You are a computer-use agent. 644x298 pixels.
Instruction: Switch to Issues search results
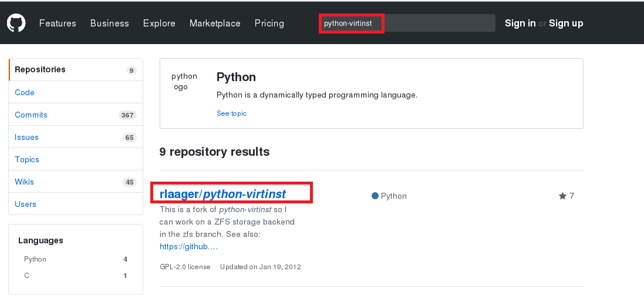coord(76,137)
